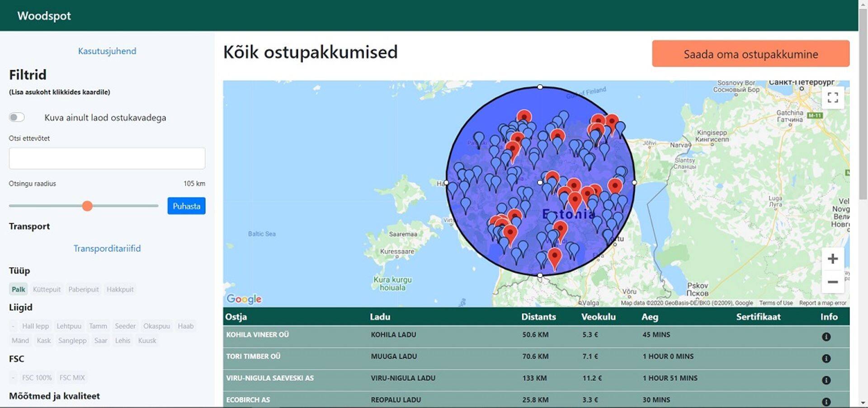This screenshot has height=408, width=868.
Task: Show info for Ecobirch AS row
Action: pos(826,401)
